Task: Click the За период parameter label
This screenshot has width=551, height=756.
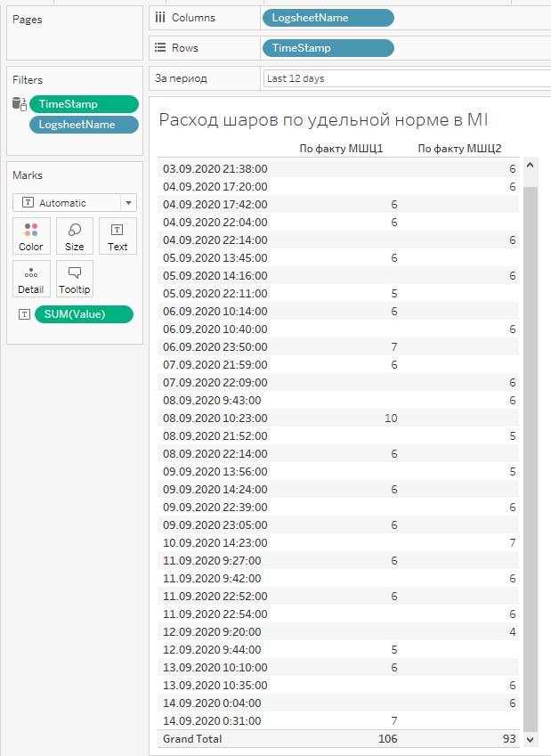Action: (181, 78)
